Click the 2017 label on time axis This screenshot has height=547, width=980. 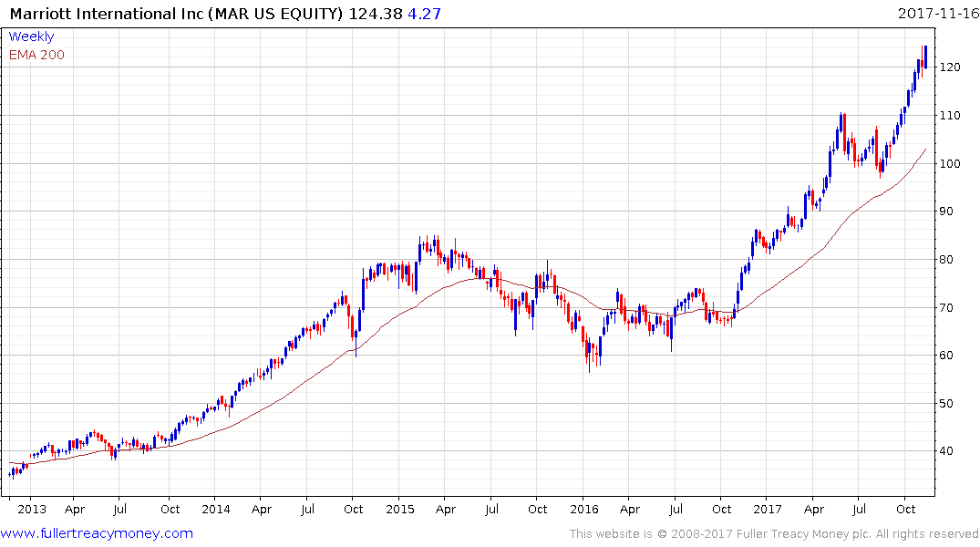coord(768,509)
